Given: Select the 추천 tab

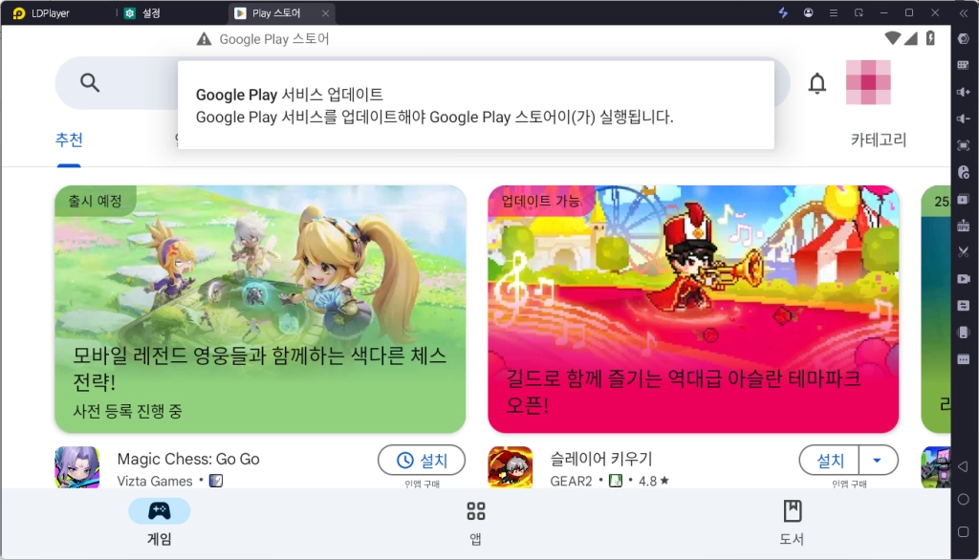Looking at the screenshot, I should pos(69,140).
